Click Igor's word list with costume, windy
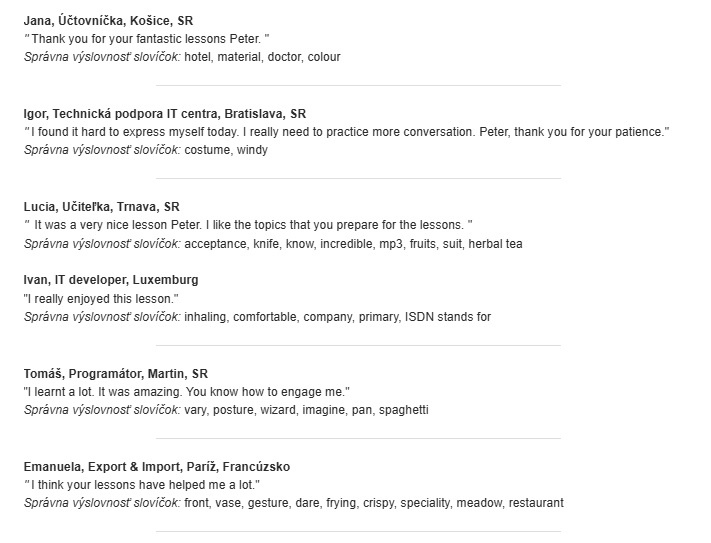 [226, 150]
